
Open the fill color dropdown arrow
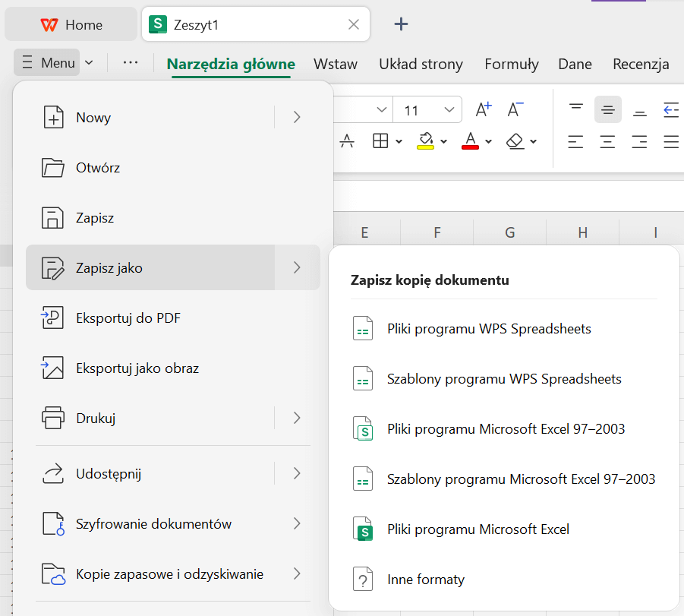[x=443, y=142]
